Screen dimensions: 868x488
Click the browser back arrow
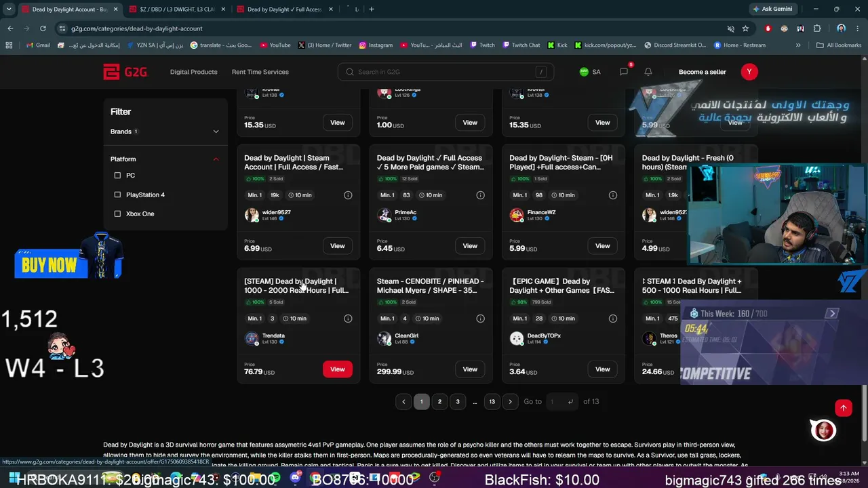[x=10, y=28]
